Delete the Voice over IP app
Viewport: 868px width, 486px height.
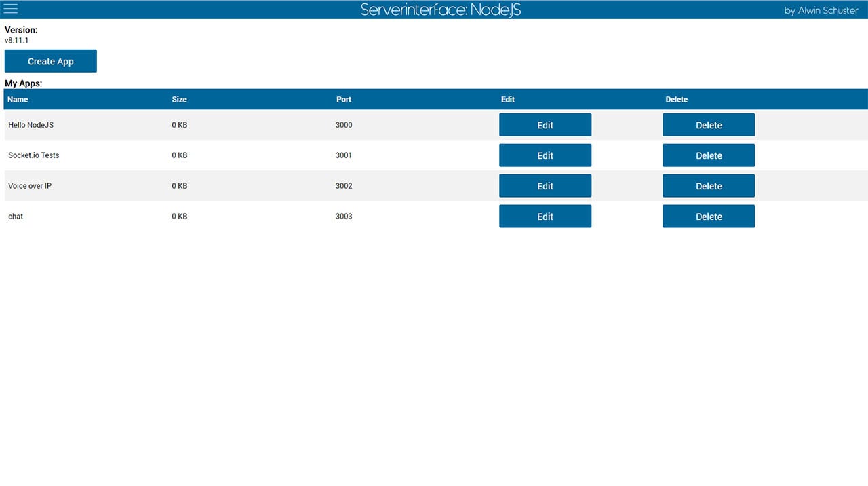[709, 186]
